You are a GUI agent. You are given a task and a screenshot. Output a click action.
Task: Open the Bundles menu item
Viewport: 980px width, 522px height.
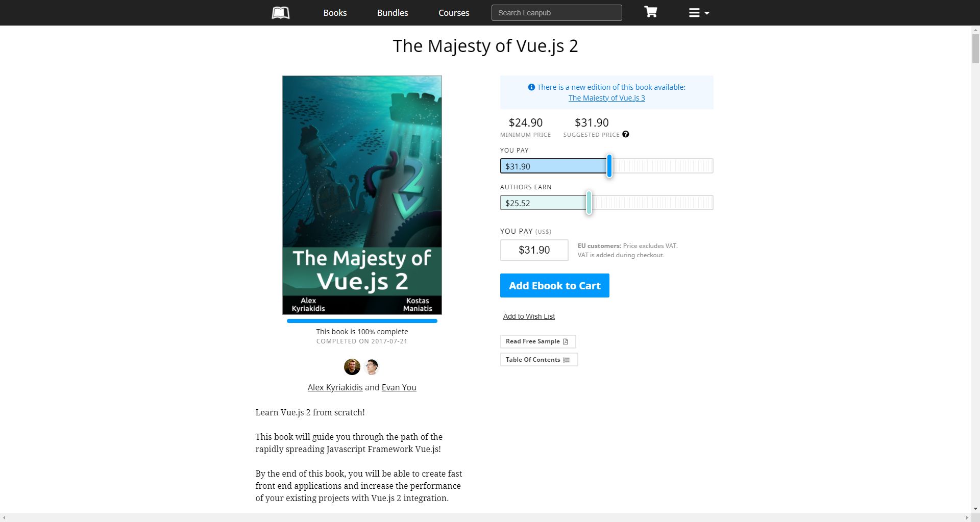(393, 13)
